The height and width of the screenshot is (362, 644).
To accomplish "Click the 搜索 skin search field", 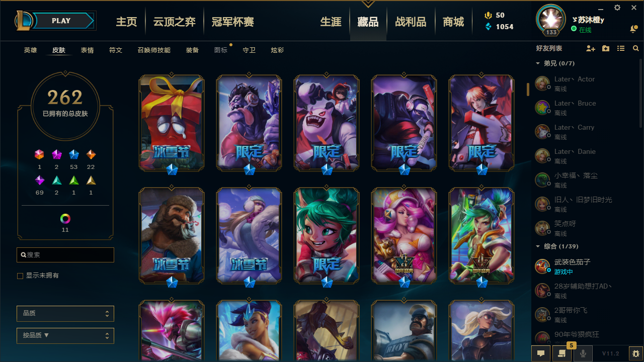I will pyautogui.click(x=65, y=255).
